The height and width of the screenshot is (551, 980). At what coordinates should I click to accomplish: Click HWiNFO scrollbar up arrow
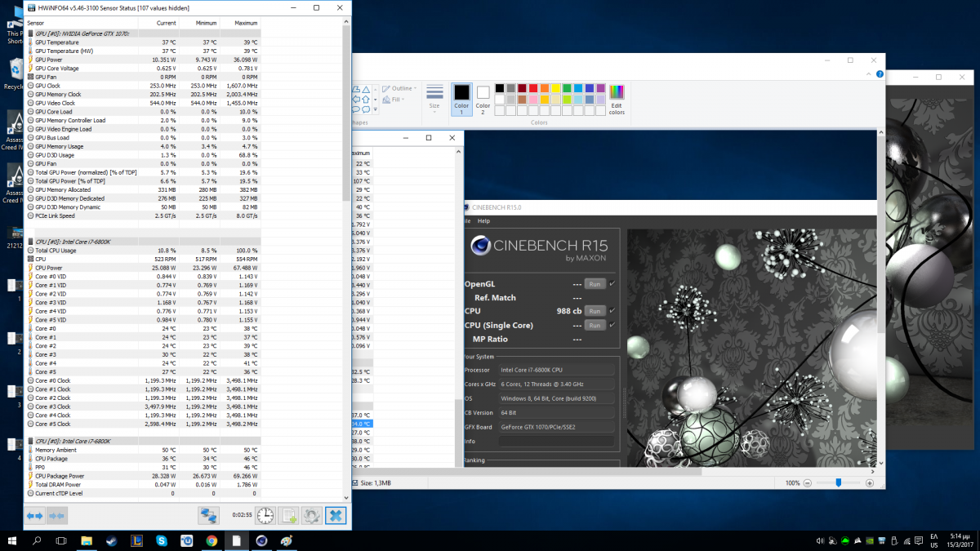pyautogui.click(x=346, y=22)
